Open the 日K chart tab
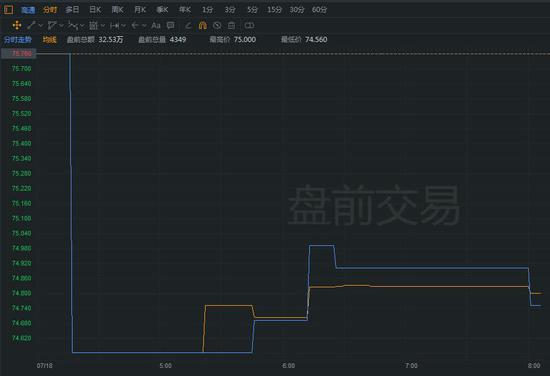550x376 pixels. click(x=95, y=10)
